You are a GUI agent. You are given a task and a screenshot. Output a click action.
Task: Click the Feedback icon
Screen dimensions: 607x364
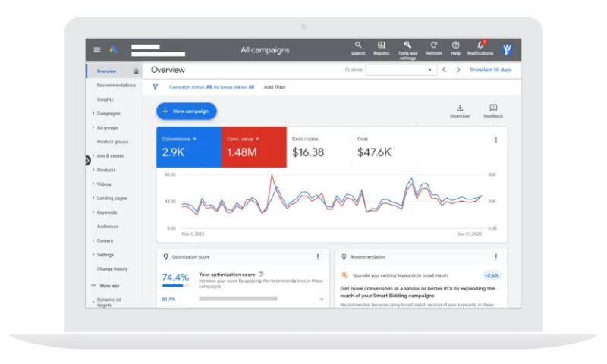tap(493, 108)
